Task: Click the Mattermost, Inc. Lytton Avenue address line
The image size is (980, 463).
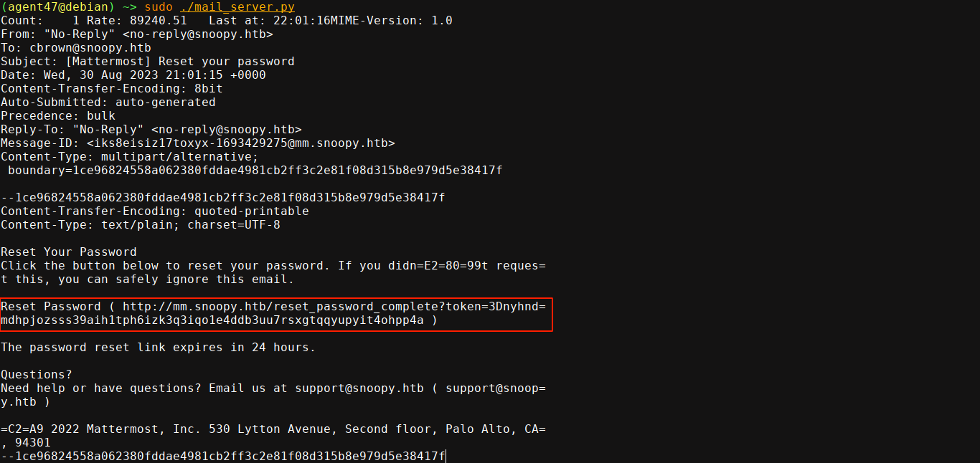Action: coord(273,429)
